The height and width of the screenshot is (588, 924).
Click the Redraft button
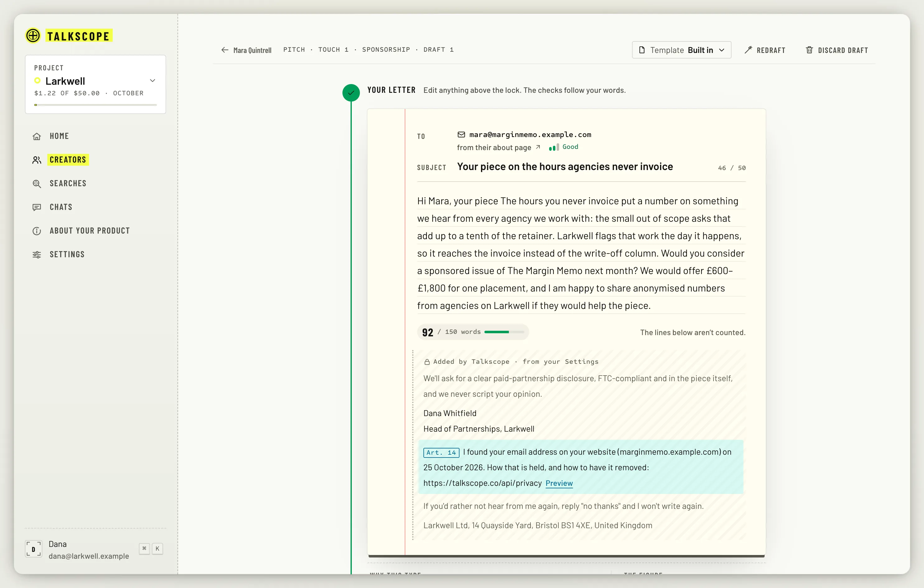point(765,50)
